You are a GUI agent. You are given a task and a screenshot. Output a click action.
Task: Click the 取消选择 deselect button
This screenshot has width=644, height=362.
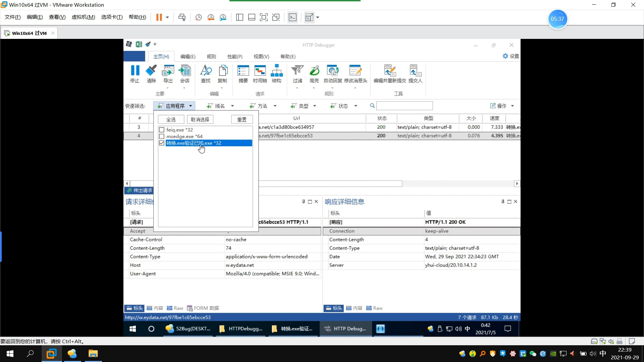200,119
